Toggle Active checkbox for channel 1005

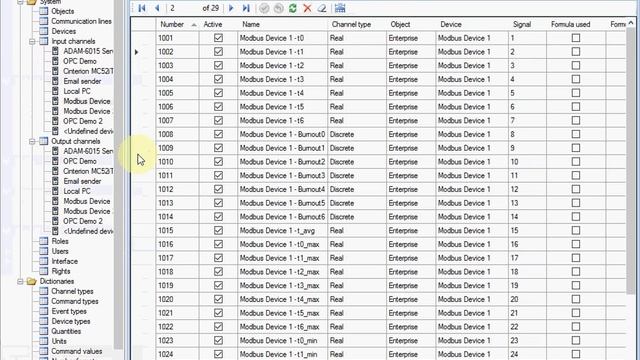218,93
